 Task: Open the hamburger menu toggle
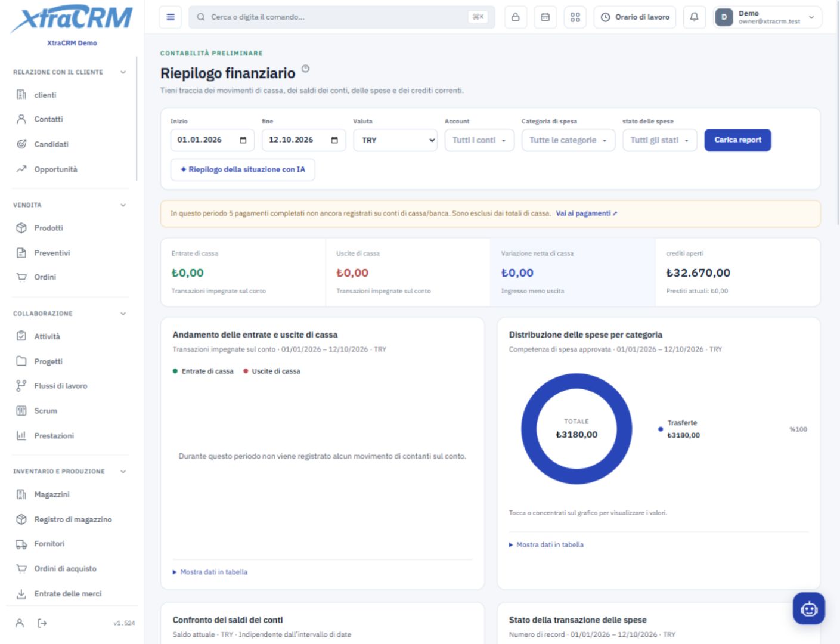pos(171,17)
